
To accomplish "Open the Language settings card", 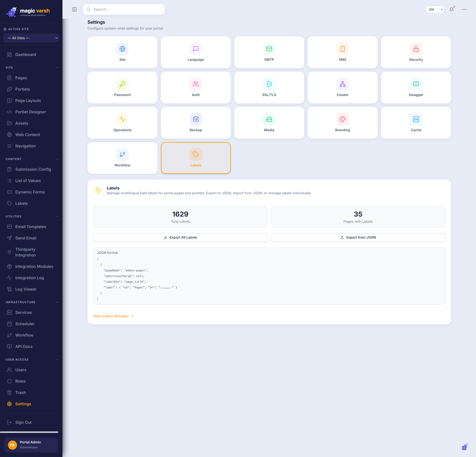I will point(196,52).
